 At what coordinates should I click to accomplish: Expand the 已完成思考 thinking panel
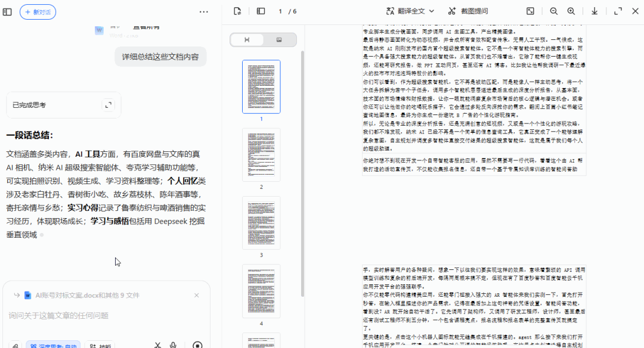coord(109,105)
